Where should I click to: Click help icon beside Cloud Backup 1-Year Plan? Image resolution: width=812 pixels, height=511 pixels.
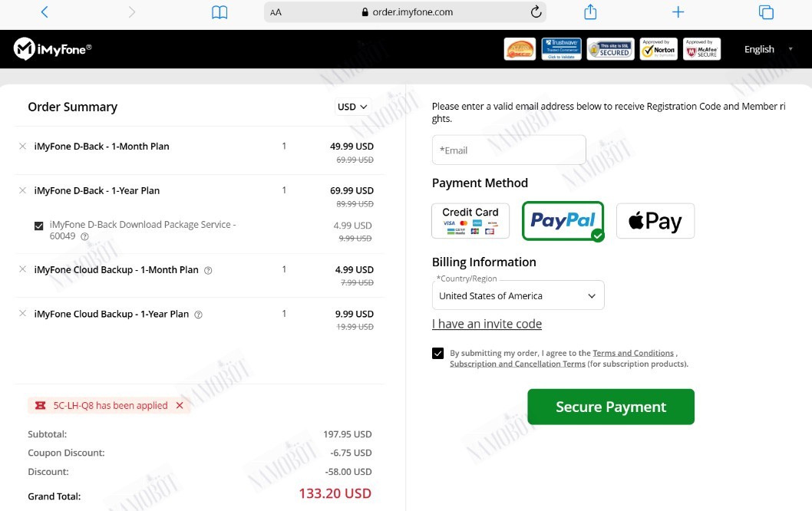pyautogui.click(x=198, y=315)
